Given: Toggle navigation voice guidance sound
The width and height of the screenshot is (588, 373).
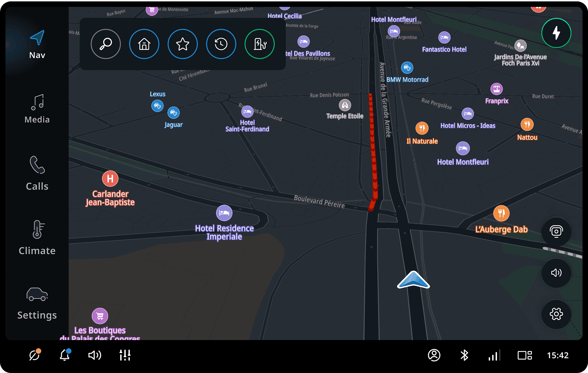Looking at the screenshot, I should tap(556, 273).
